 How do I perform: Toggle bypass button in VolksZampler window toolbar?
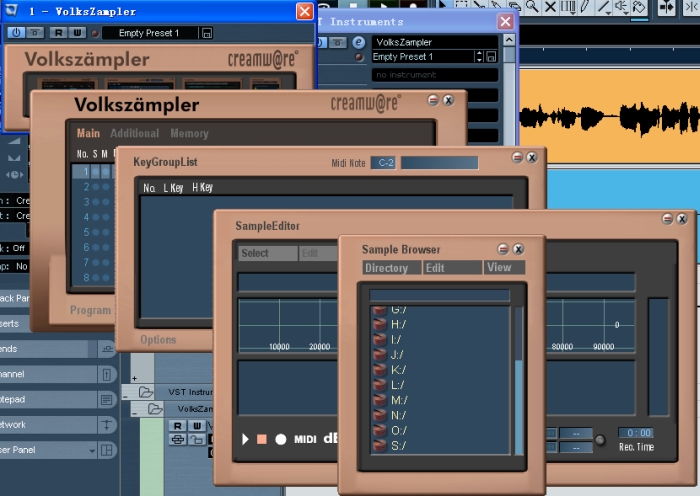(35, 33)
